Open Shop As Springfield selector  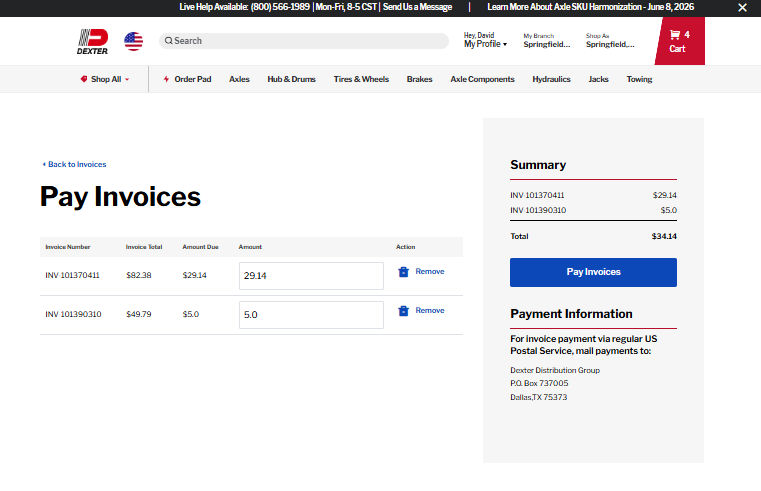click(610, 41)
